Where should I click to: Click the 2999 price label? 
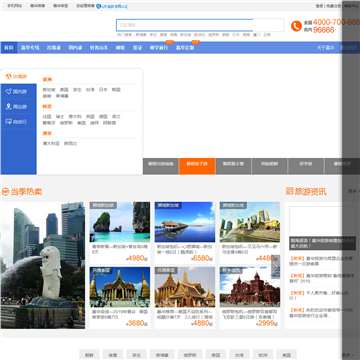click(267, 323)
